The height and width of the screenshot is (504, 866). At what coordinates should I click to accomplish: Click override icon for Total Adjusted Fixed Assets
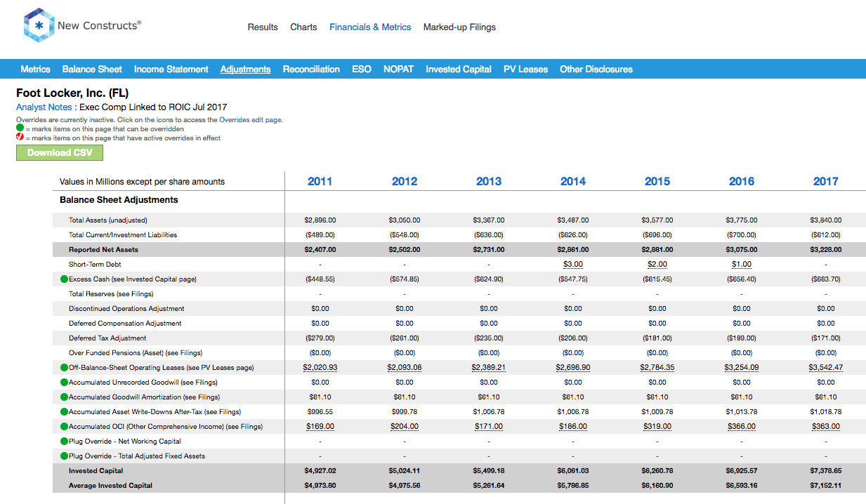[x=64, y=456]
